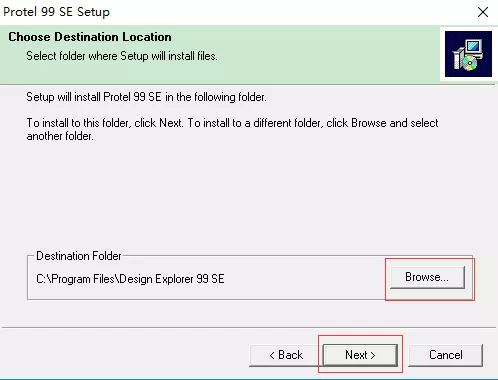Viewport: 498px width, 380px height.
Task: Cancel the Protel 99 SE installation
Action: tap(446, 355)
